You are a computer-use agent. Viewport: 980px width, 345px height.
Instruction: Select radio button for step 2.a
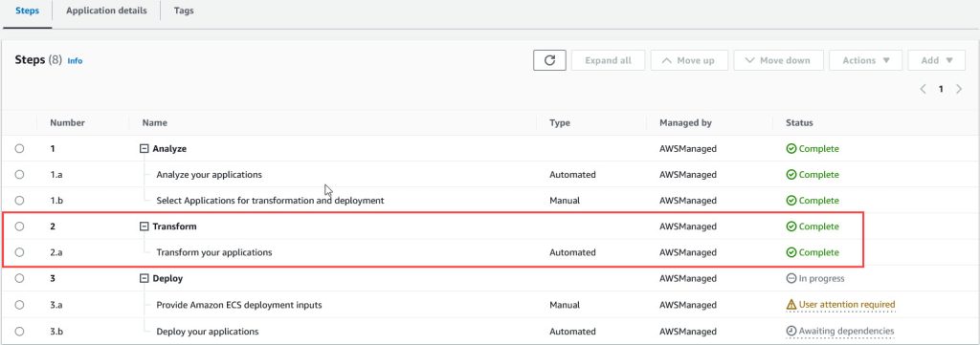click(x=19, y=252)
